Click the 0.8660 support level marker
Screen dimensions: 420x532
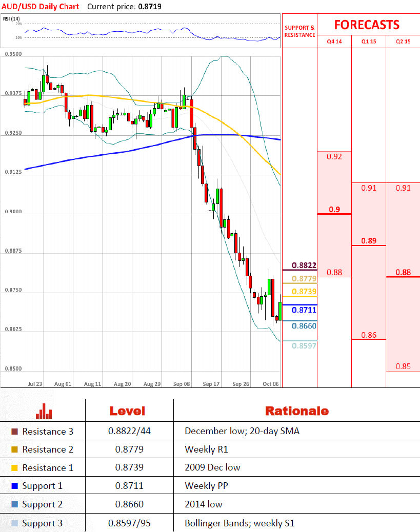(304, 326)
